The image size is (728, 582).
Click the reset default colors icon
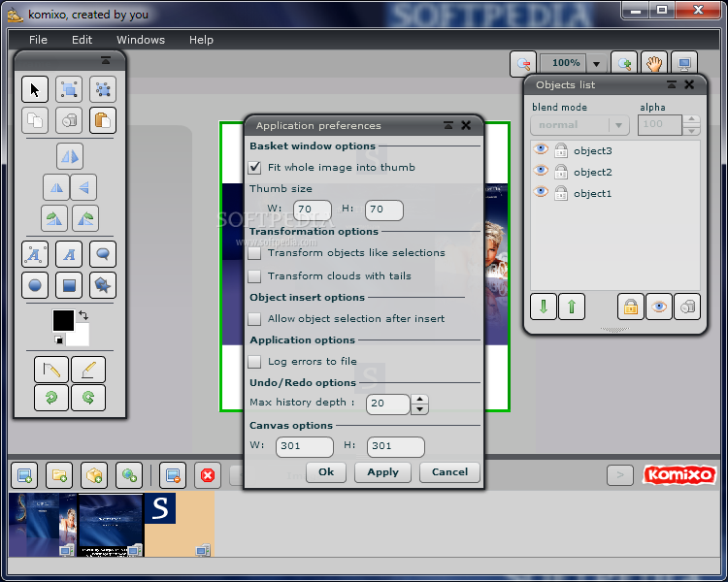58,339
